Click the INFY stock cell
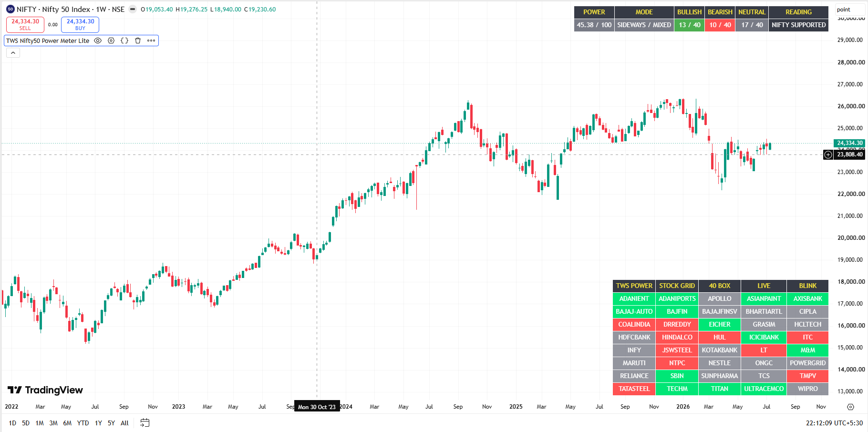Image resolution: width=868 pixels, height=432 pixels. pos(634,350)
